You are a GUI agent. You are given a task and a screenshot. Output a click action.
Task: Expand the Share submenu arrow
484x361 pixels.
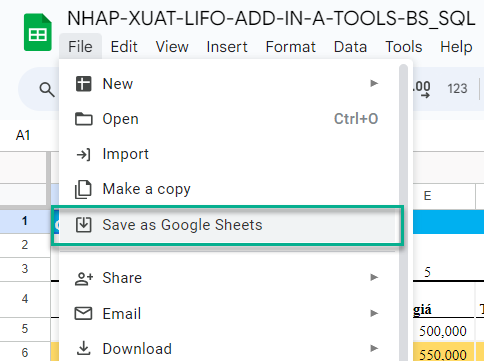374,277
